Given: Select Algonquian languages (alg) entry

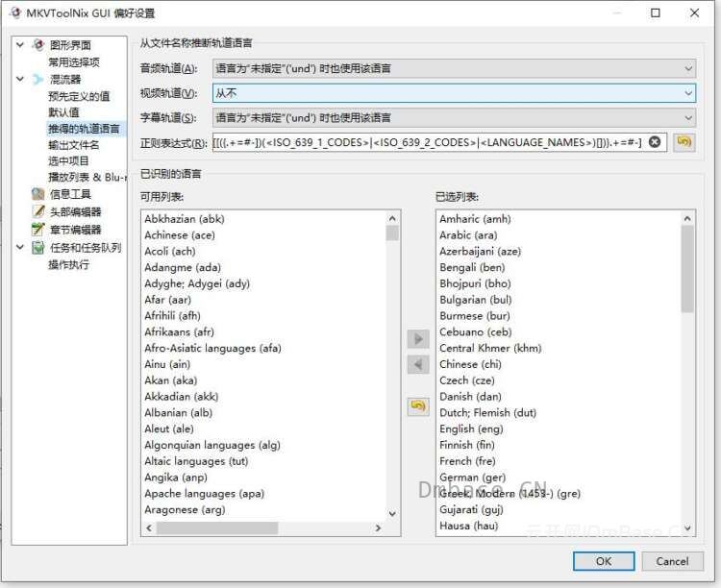Looking at the screenshot, I should tap(212, 445).
